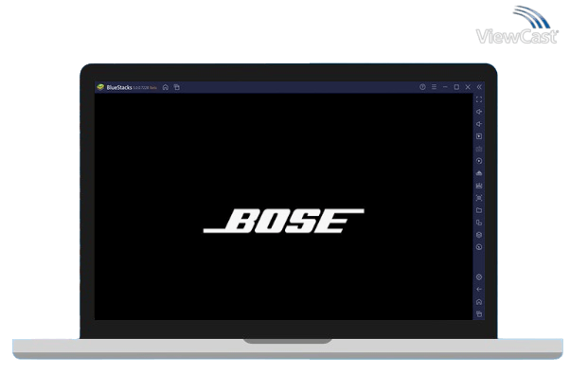Screen dimensions: 570x392
Task: Click the volume up speaker icon
Action: coord(479,112)
